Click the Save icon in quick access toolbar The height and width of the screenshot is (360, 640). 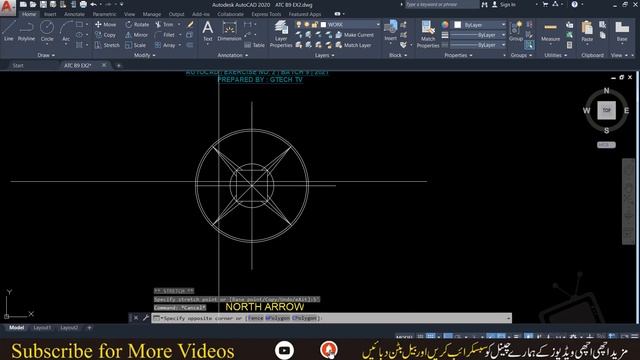[43, 4]
